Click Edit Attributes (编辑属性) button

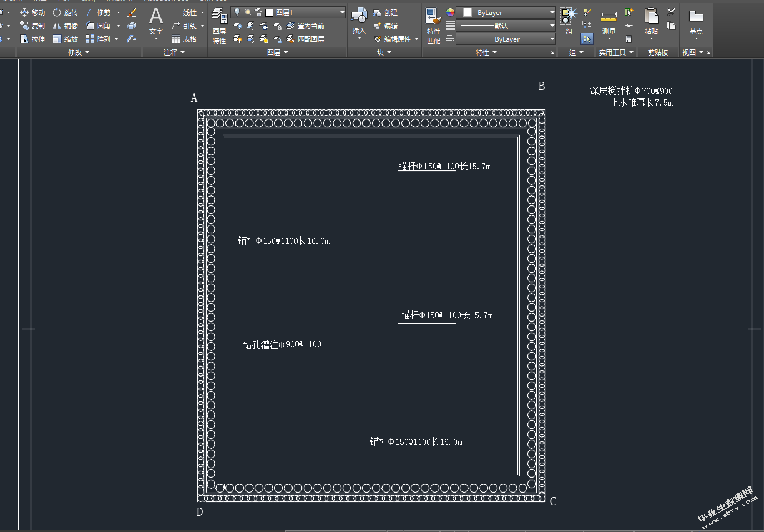pyautogui.click(x=392, y=39)
